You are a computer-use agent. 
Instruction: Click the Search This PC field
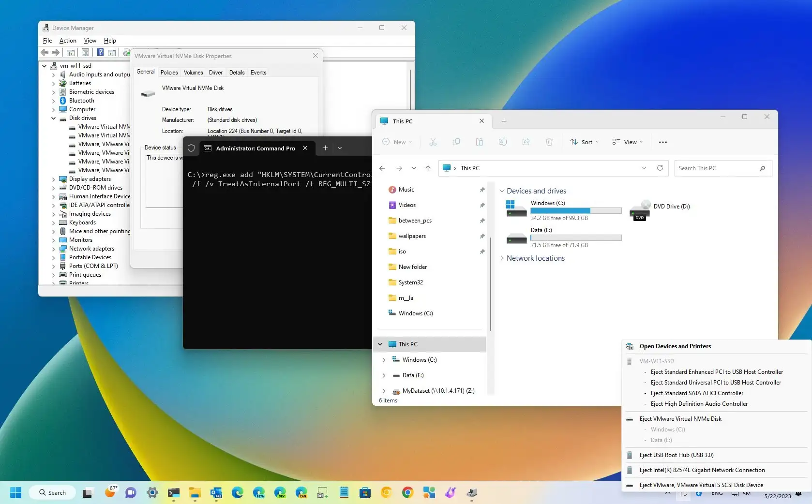tap(723, 168)
